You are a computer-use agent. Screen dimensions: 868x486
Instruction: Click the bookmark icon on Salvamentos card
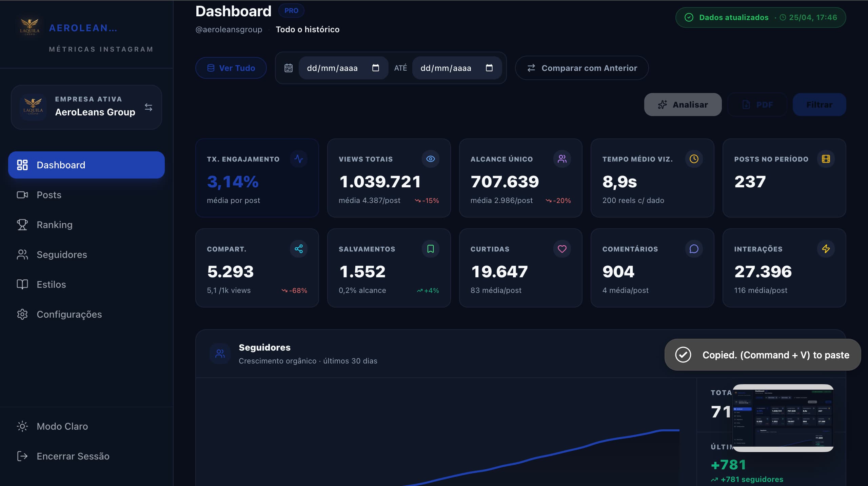(430, 249)
